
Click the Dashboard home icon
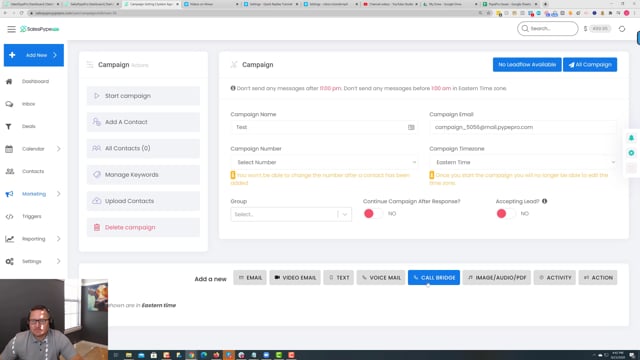click(x=9, y=81)
